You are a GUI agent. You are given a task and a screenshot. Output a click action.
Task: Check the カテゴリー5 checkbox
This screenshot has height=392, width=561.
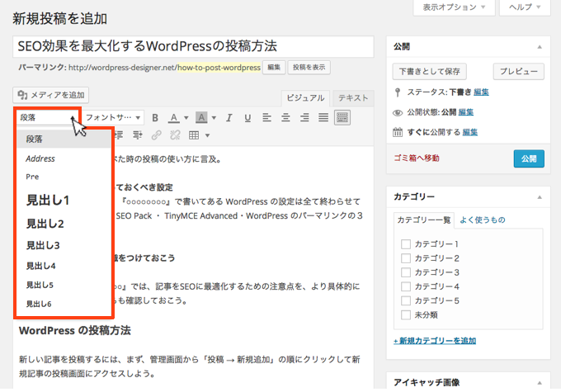[406, 300]
